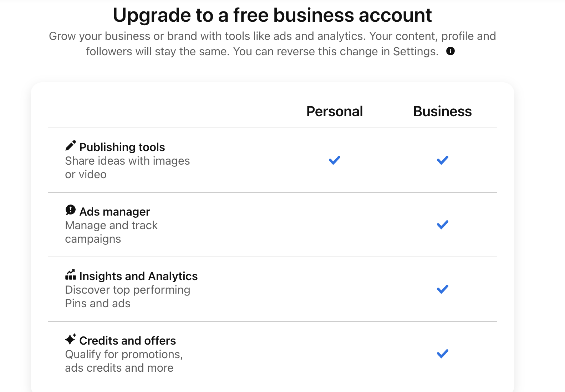
Task: Click the Credits and offers title
Action: (127, 341)
